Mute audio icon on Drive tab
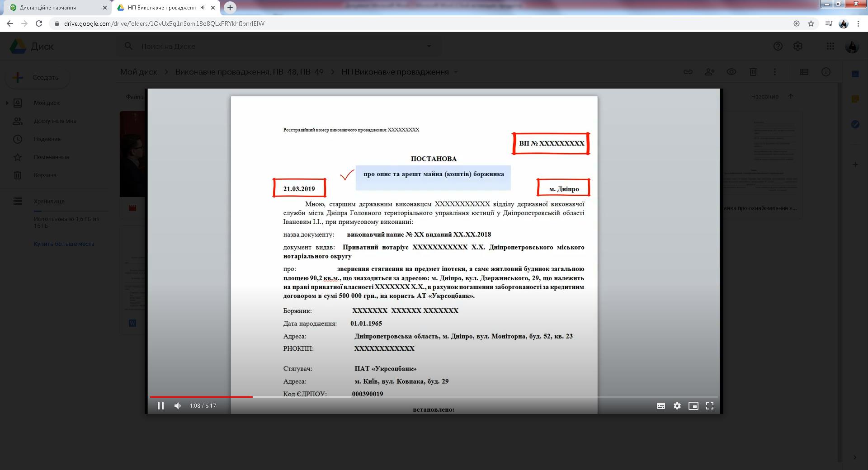868x470 pixels. (203, 8)
